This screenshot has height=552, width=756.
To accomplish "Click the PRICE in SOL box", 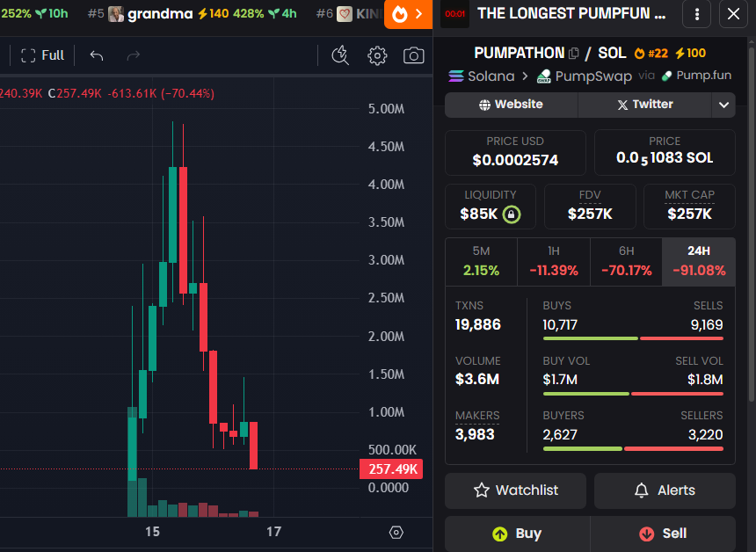I will tap(665, 153).
